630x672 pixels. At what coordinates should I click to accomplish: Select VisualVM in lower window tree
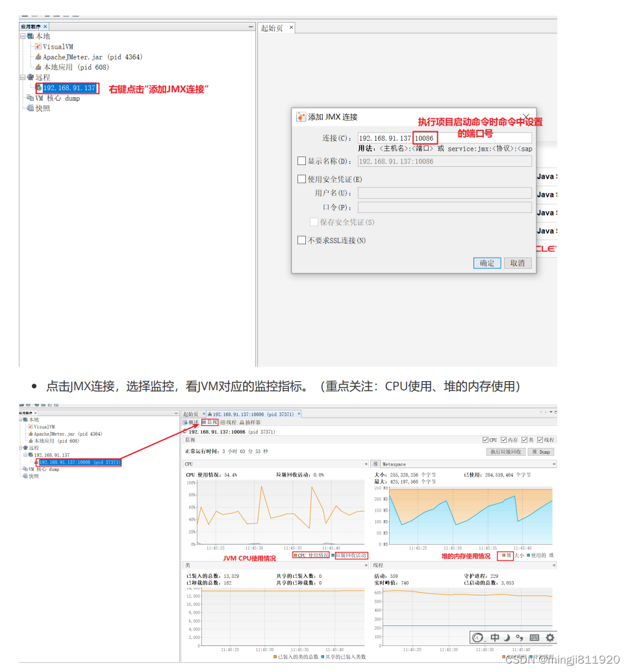tap(44, 427)
